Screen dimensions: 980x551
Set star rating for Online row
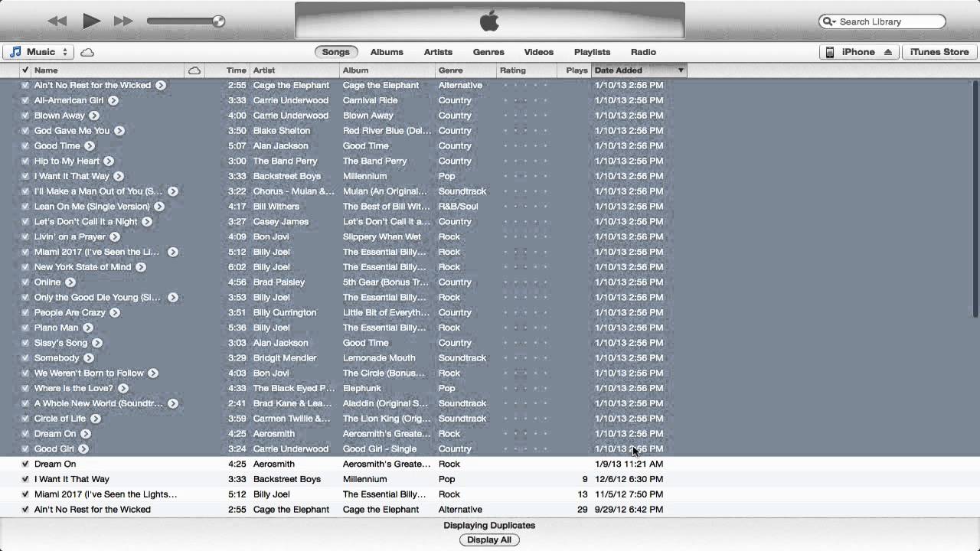click(525, 282)
